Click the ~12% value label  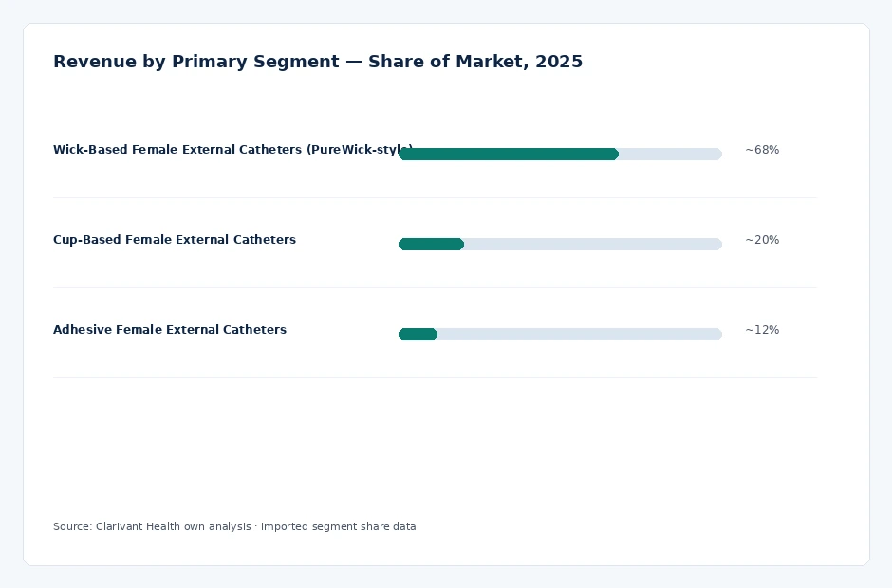tap(762, 330)
